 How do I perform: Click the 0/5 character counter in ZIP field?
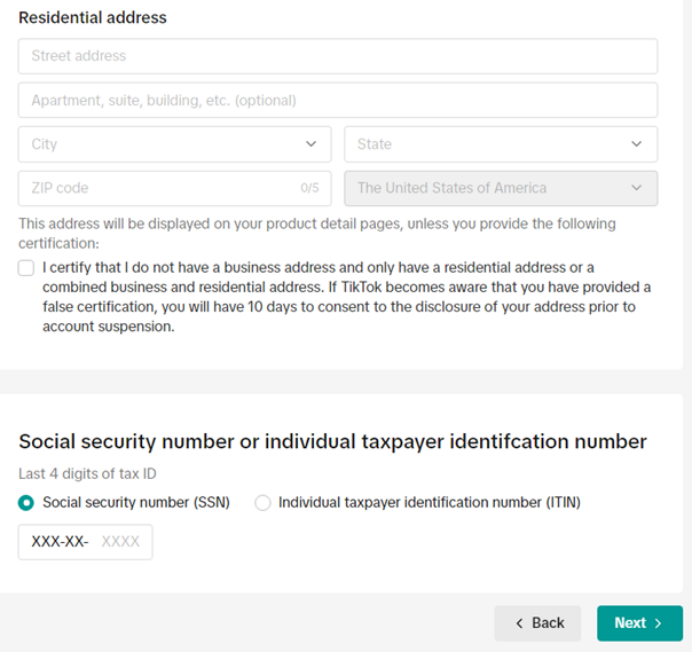tap(310, 188)
